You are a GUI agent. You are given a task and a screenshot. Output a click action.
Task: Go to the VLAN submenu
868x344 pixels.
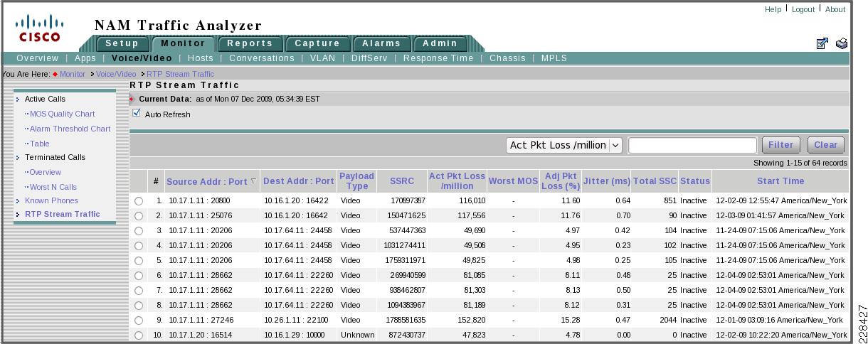(x=322, y=58)
